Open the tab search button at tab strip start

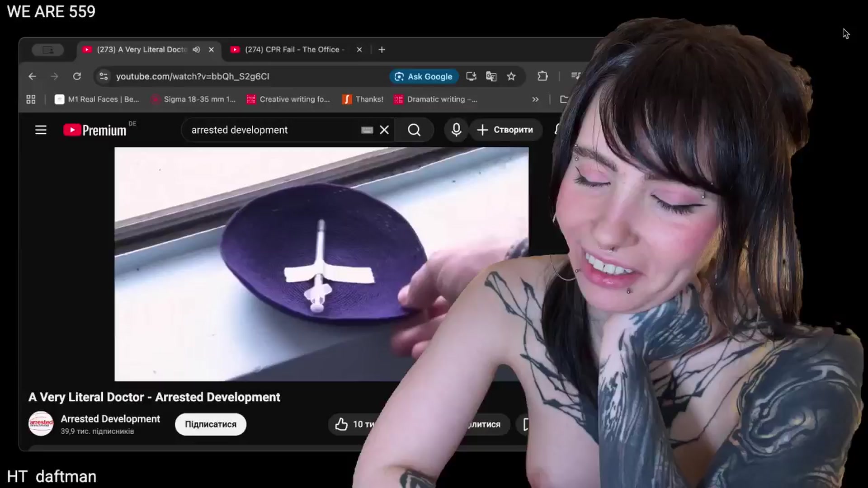coord(48,50)
